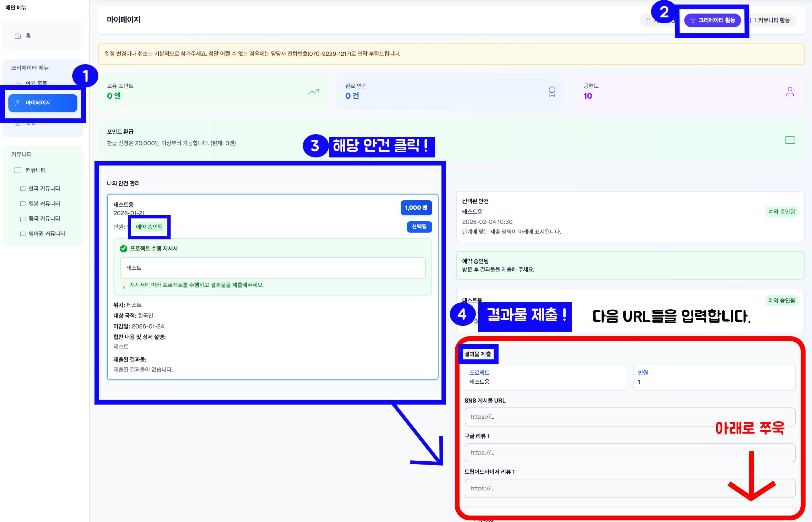This screenshot has width=812, height=522.
Task: Click the 1,000 엔 reward badge
Action: (x=416, y=208)
